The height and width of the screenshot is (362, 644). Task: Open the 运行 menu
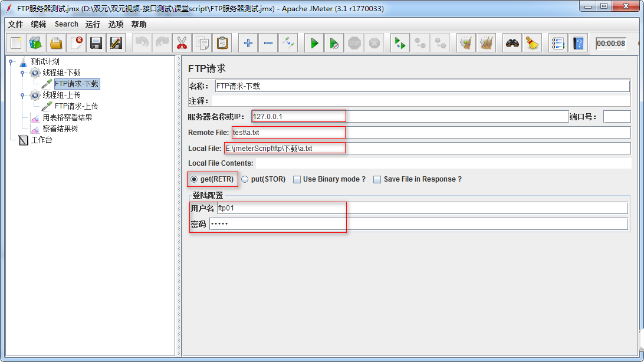pyautogui.click(x=93, y=24)
